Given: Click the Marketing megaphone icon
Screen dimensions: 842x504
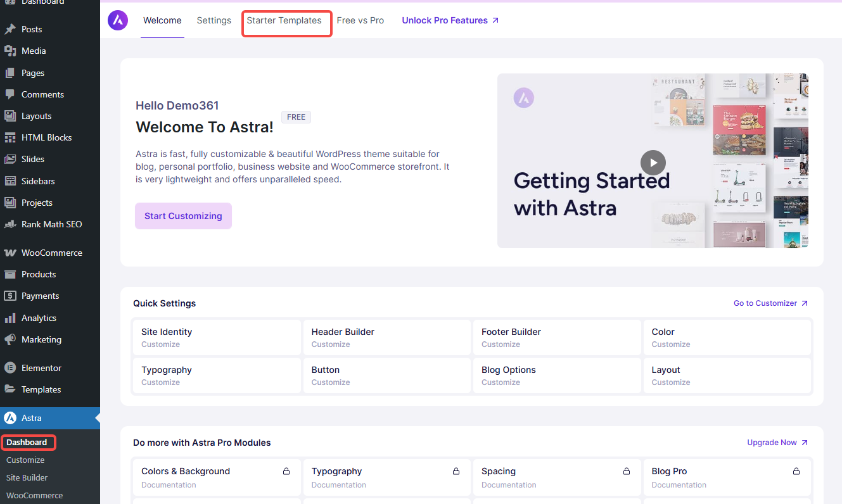Looking at the screenshot, I should point(10,339).
